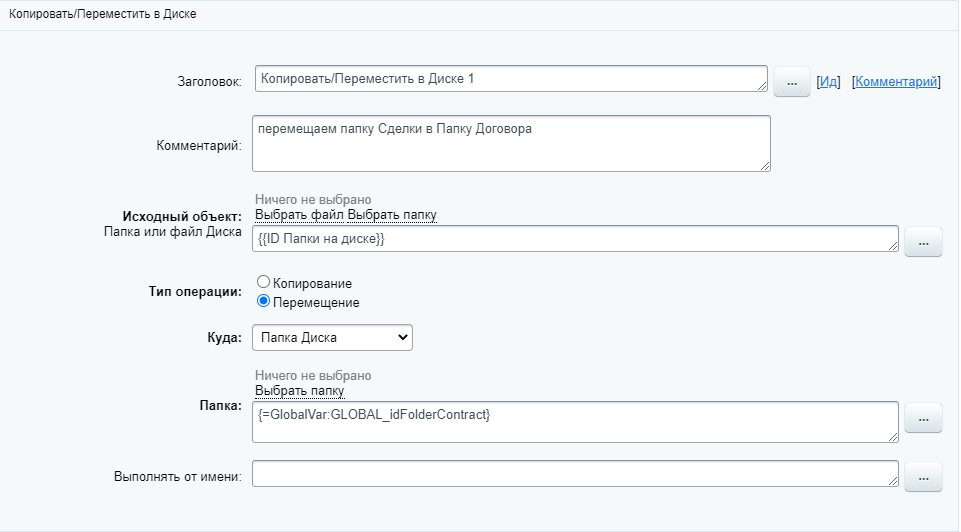Open the value picker button for Папка field
Viewport: 961px width, 532px height.
[x=923, y=418]
